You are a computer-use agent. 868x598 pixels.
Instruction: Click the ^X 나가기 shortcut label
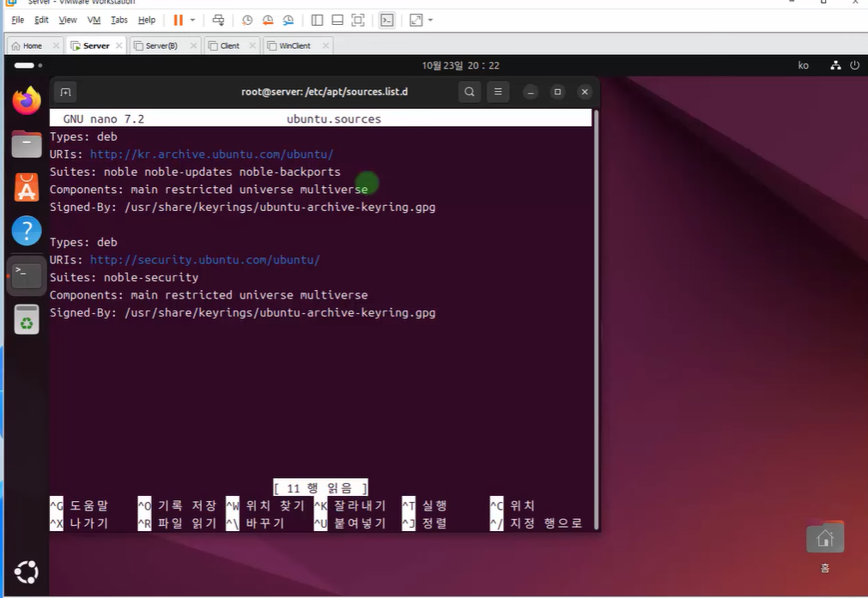[79, 523]
